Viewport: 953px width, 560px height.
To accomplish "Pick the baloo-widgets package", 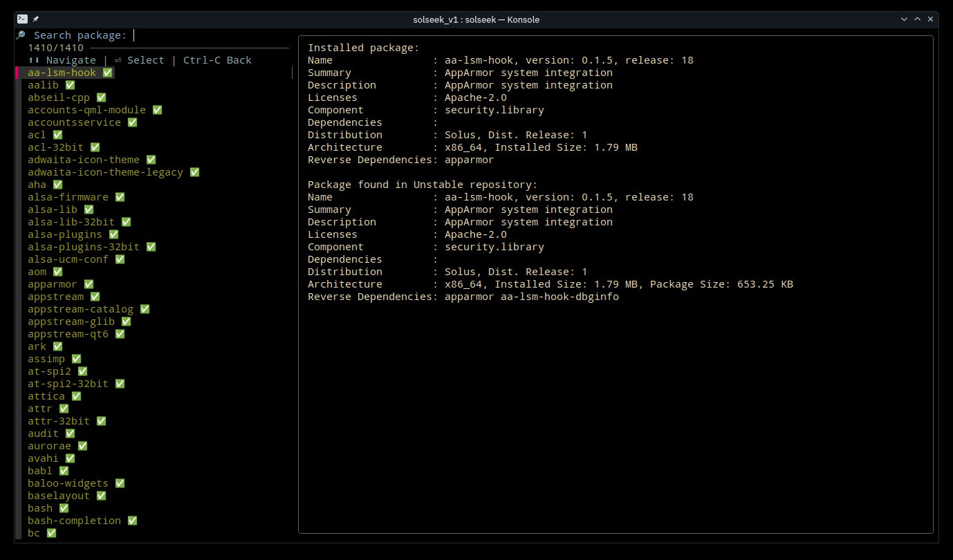I will (68, 483).
